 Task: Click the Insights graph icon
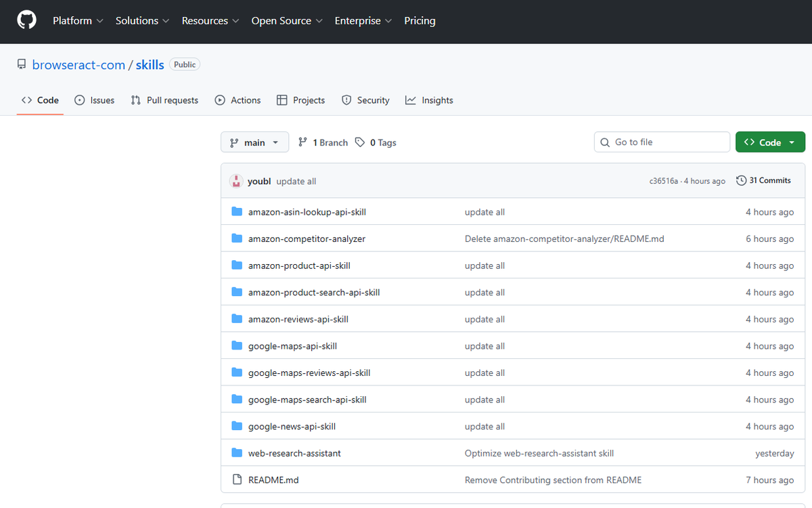(x=411, y=100)
